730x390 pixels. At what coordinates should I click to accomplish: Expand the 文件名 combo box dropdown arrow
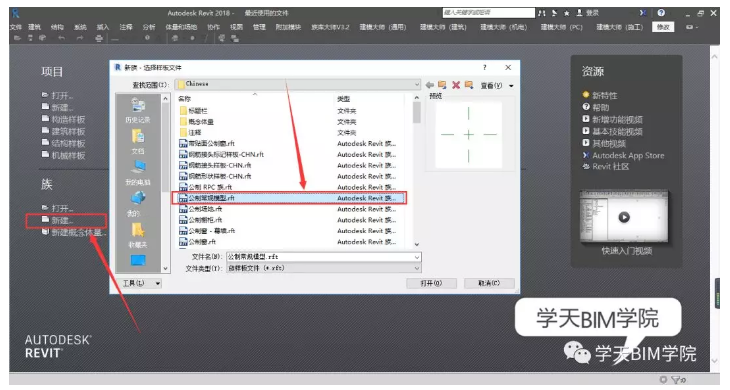tap(417, 257)
